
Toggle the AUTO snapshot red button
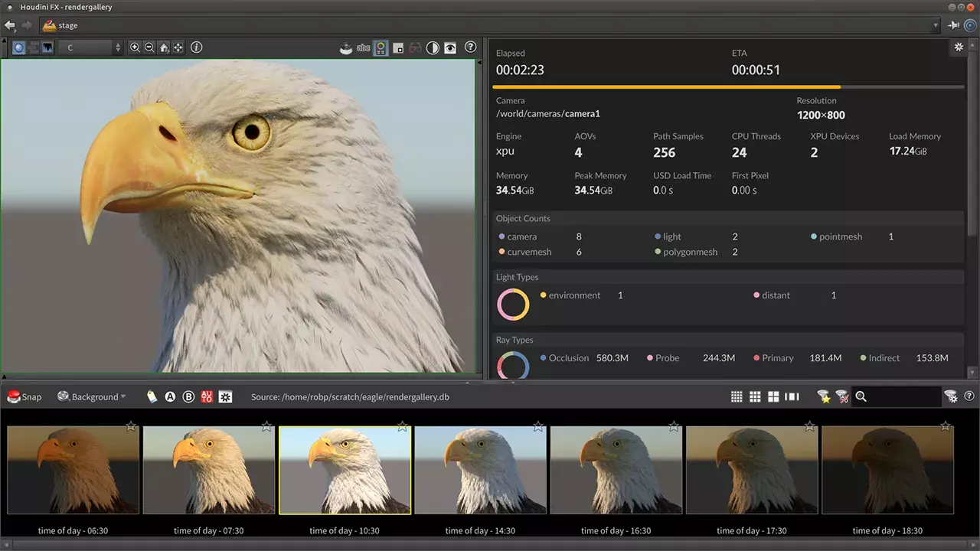coord(207,396)
